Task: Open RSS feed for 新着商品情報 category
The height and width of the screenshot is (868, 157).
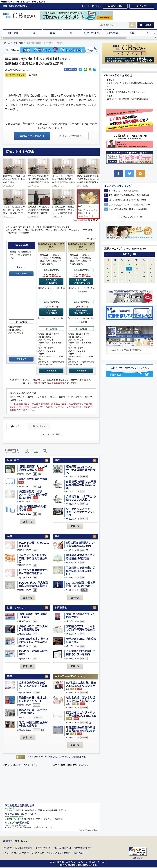Action: 94,608
